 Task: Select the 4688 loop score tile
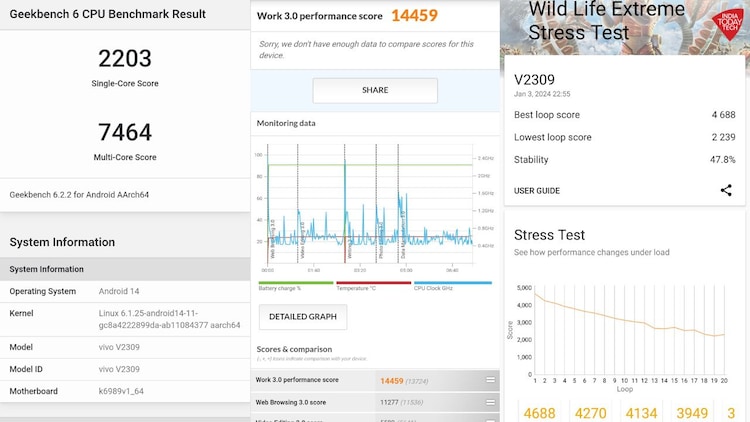click(541, 411)
